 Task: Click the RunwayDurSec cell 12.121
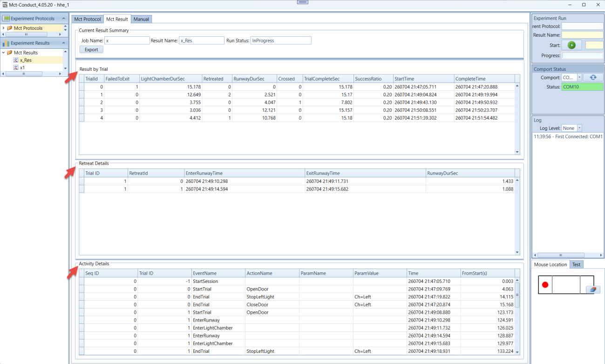click(x=255, y=110)
